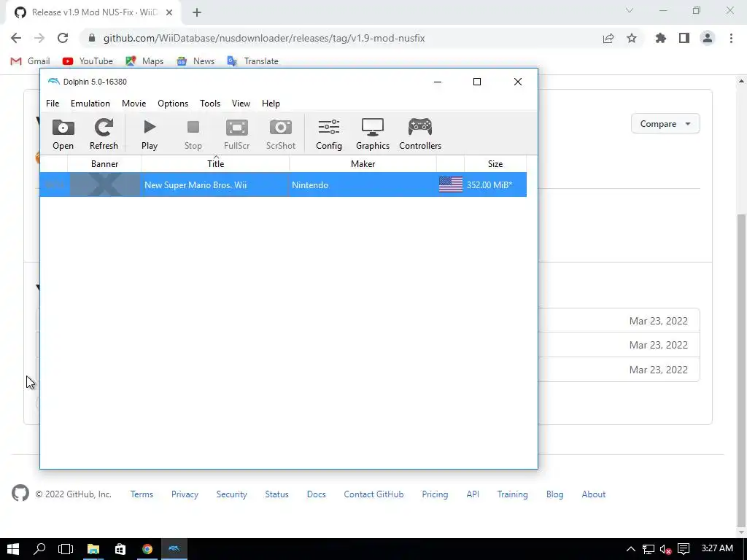
Task: Open the Emulation menu
Action: [x=90, y=104]
